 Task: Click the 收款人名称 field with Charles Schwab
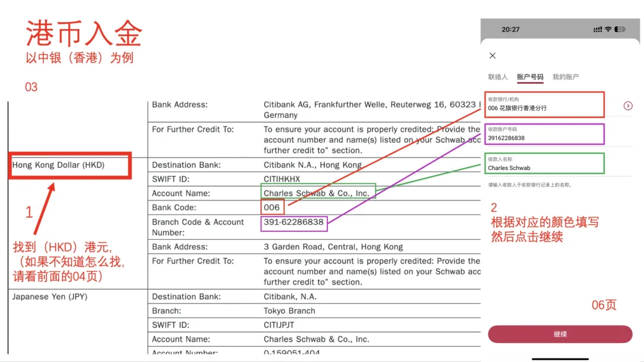[x=544, y=163]
